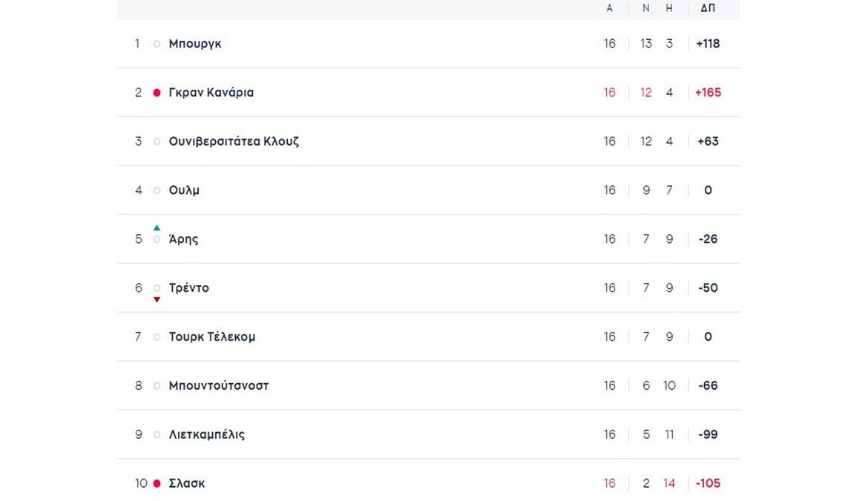Select the Τρέντο team name
The height and width of the screenshot is (501, 868).
189,288
